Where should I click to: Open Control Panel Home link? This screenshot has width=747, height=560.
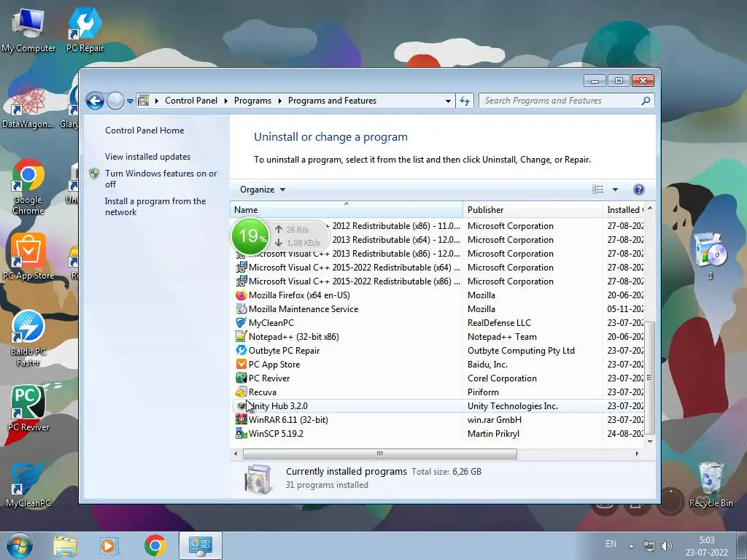tap(144, 131)
